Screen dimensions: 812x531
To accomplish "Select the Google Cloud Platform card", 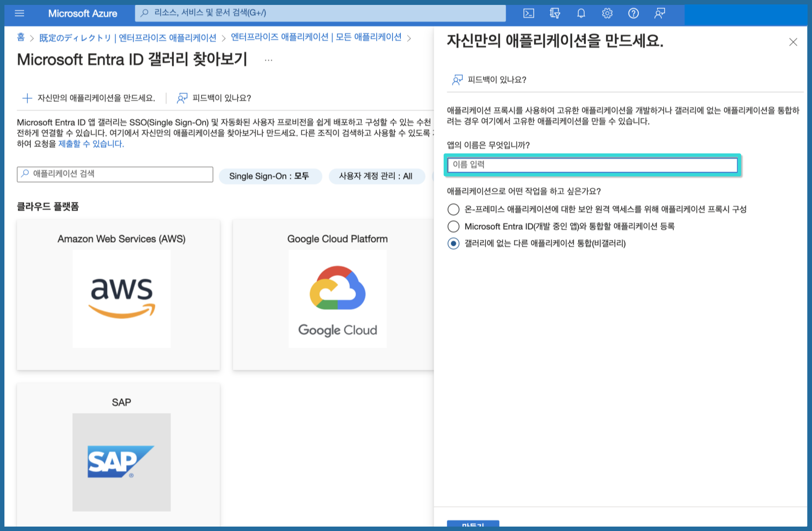I will click(x=333, y=295).
